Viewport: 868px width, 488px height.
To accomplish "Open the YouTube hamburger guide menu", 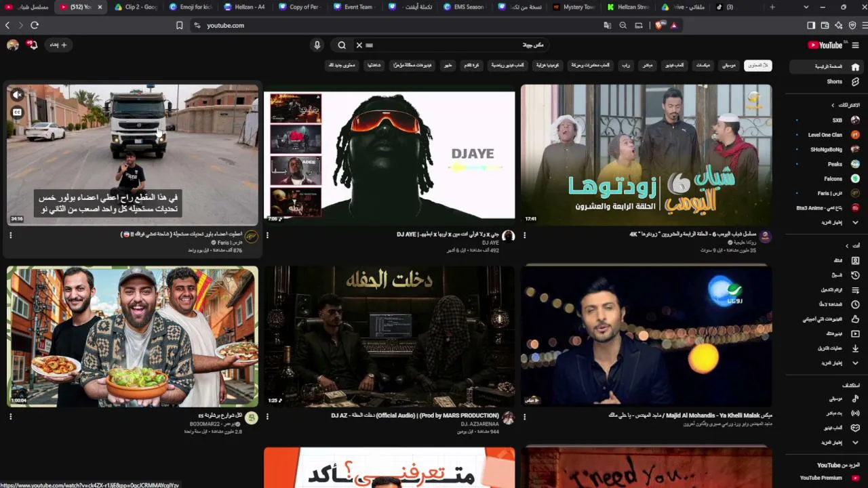I will tap(855, 45).
